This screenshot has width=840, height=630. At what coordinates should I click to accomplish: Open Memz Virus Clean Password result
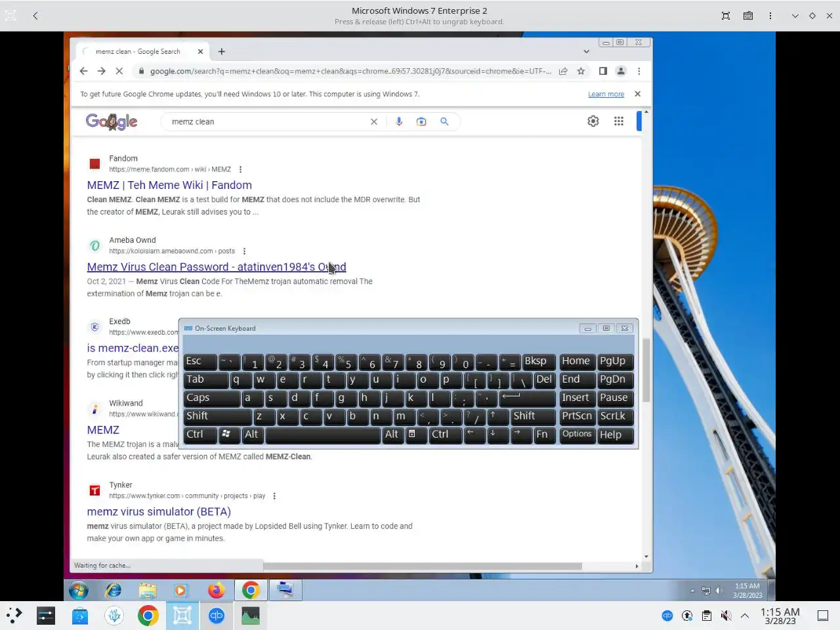[217, 267]
